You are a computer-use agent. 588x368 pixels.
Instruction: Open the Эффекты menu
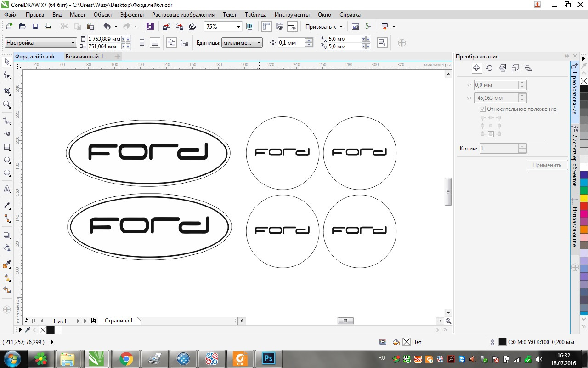(132, 15)
